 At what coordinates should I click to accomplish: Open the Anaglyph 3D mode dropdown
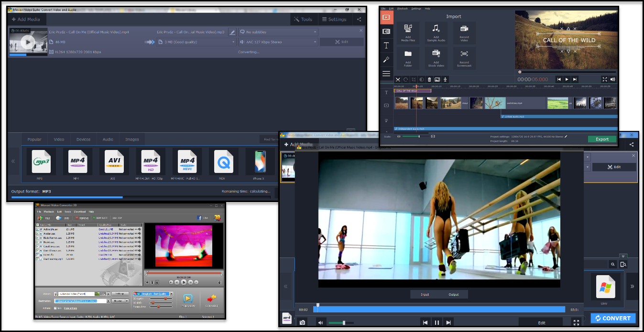tap(153, 294)
